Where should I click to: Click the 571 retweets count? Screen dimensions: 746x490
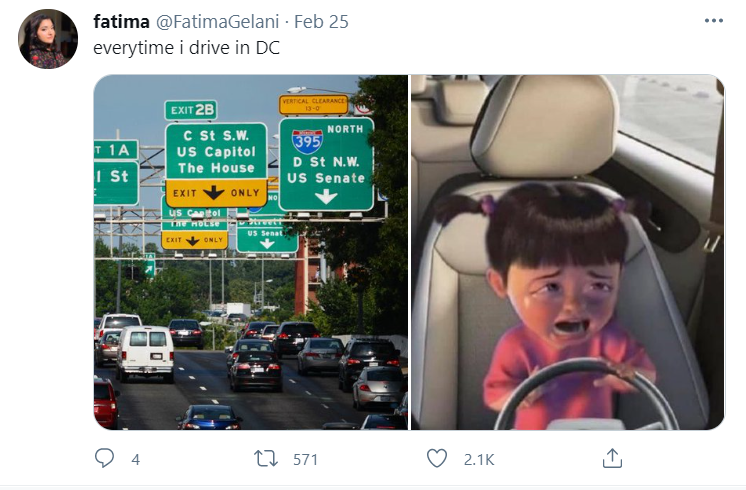point(304,459)
